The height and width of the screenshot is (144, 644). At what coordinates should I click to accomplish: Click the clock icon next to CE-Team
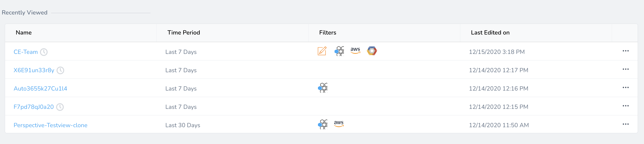coord(44,52)
